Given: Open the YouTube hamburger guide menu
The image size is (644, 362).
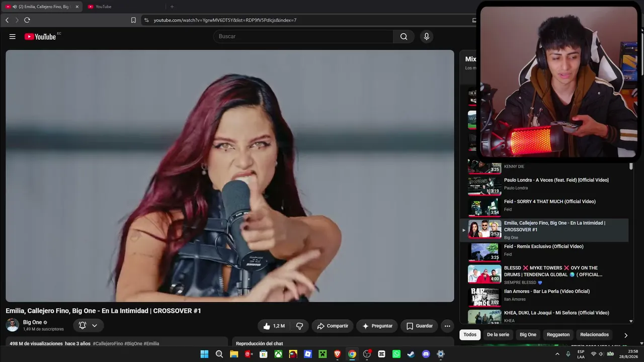Looking at the screenshot, I should (13, 36).
